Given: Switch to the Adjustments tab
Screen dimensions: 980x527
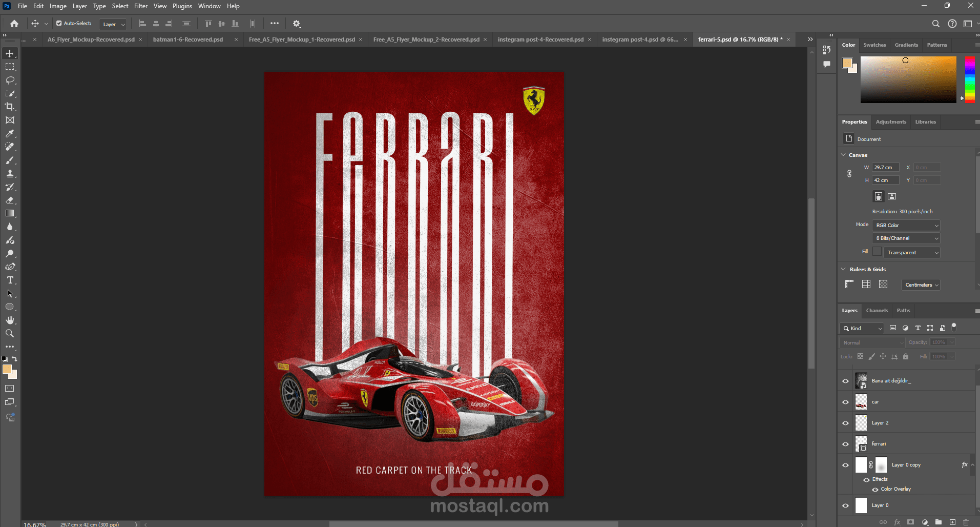Looking at the screenshot, I should (x=891, y=122).
